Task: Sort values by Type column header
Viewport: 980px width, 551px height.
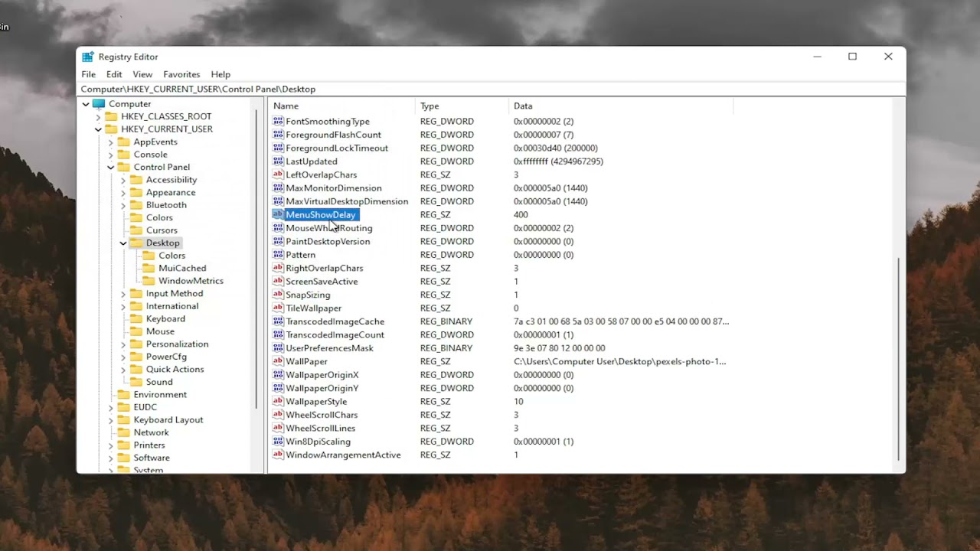Action: [462, 106]
